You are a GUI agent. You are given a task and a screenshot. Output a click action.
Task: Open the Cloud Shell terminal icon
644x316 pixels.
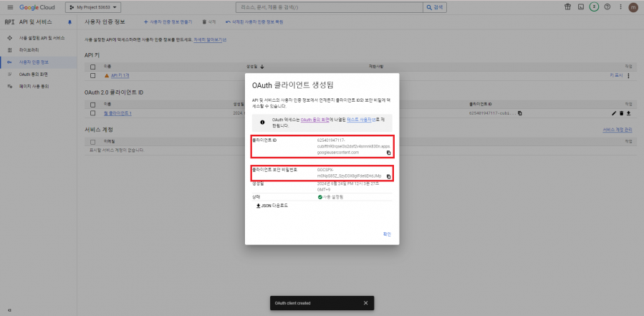click(x=580, y=7)
